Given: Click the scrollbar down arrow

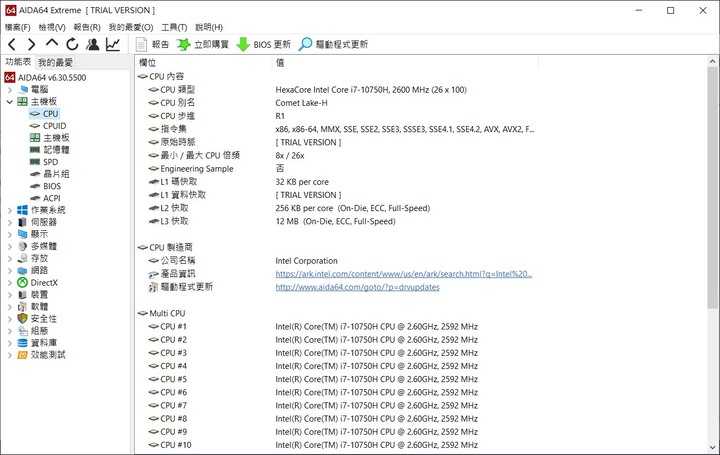Looking at the screenshot, I should click(x=712, y=448).
